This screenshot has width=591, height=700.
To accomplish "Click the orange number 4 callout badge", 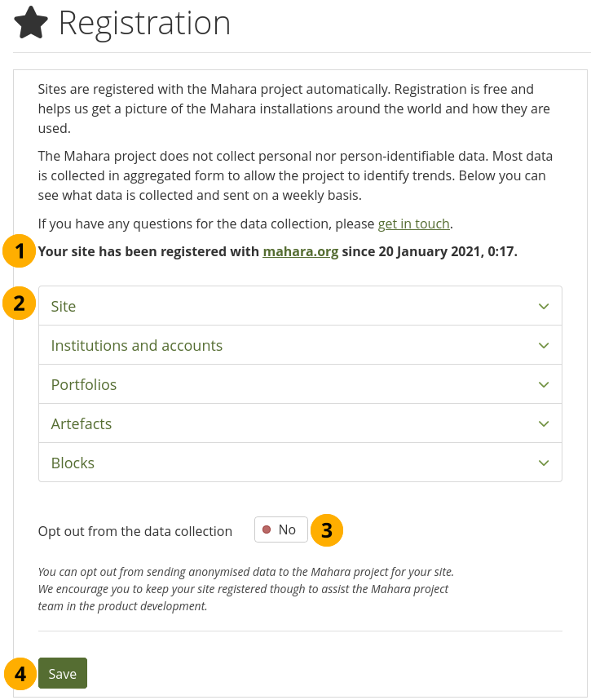I will (x=20, y=674).
